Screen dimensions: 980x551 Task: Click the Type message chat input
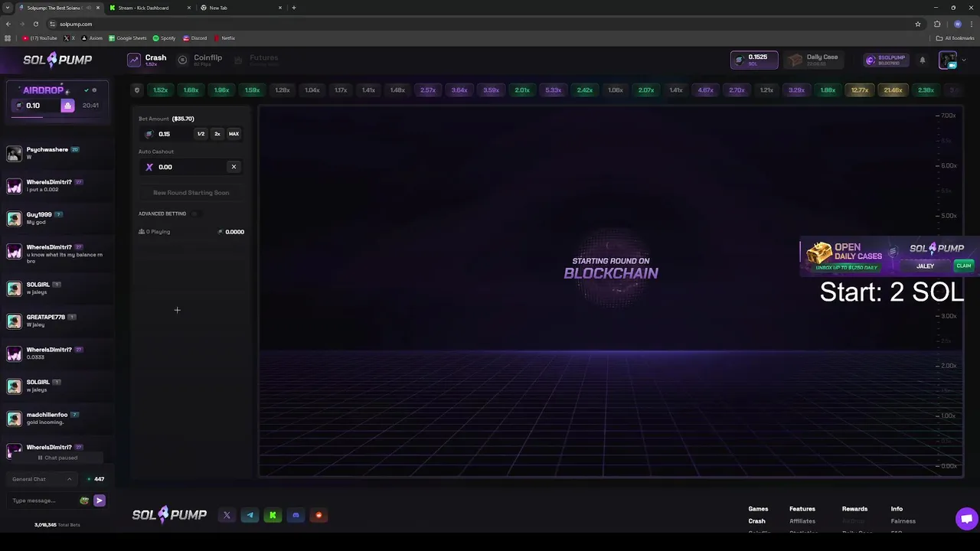(x=42, y=500)
